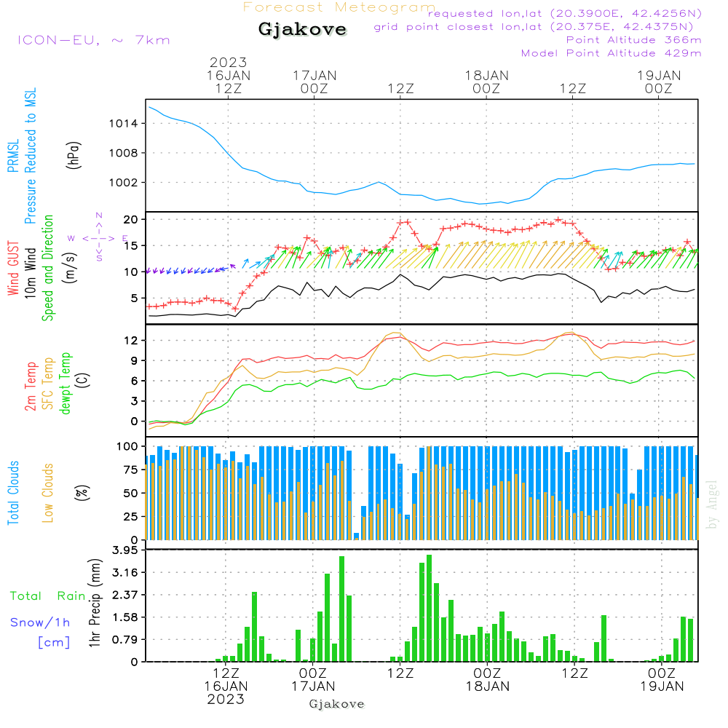Click the orange SFC Temp legend label
Viewport: 728px width, 728px height.
(x=48, y=384)
